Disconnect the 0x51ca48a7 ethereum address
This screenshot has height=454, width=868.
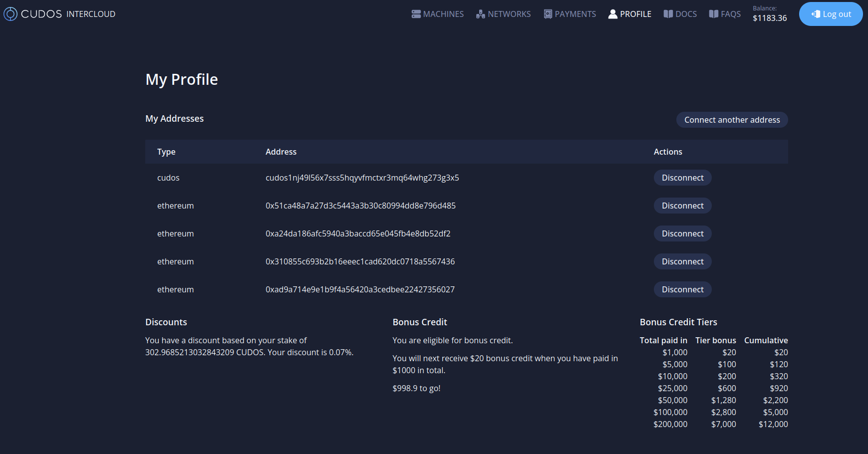pos(683,206)
